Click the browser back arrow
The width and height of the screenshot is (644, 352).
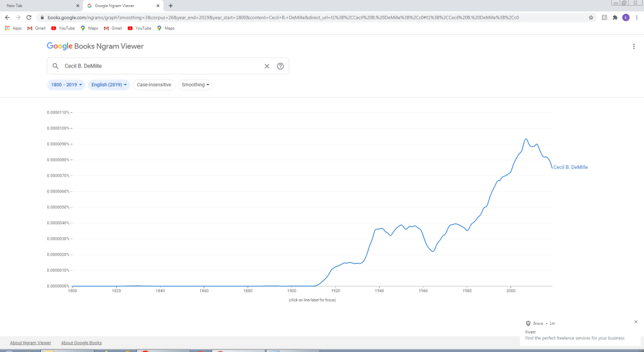7,18
